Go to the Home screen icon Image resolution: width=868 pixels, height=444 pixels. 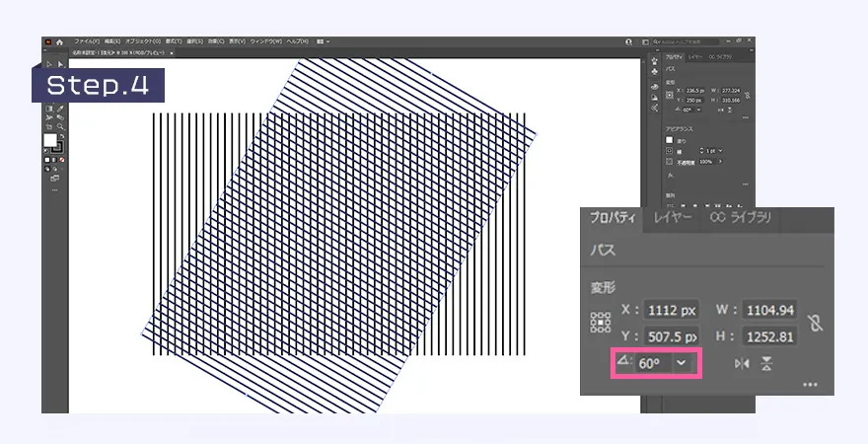[x=59, y=42]
